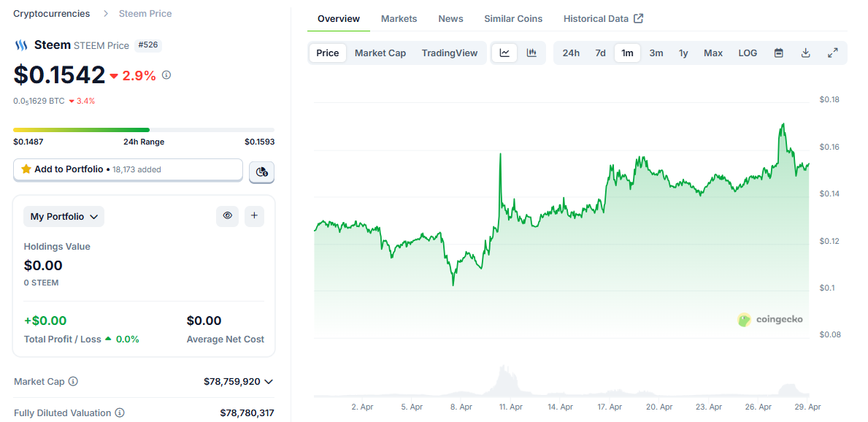This screenshot has height=422, width=868.
Task: Switch to candlestick chart icon
Action: click(531, 53)
